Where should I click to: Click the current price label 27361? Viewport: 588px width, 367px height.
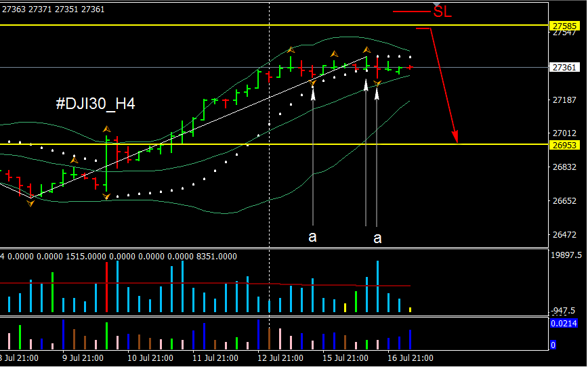(x=564, y=68)
